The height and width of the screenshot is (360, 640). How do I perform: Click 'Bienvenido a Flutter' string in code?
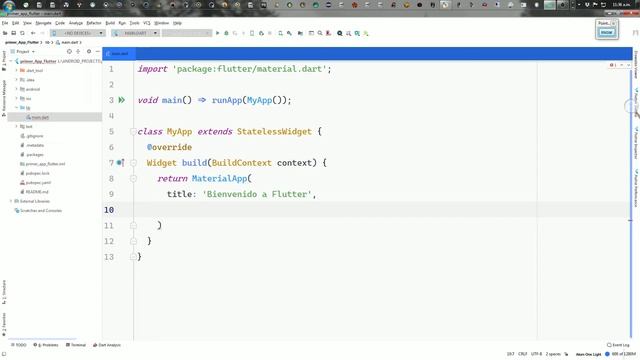point(257,194)
